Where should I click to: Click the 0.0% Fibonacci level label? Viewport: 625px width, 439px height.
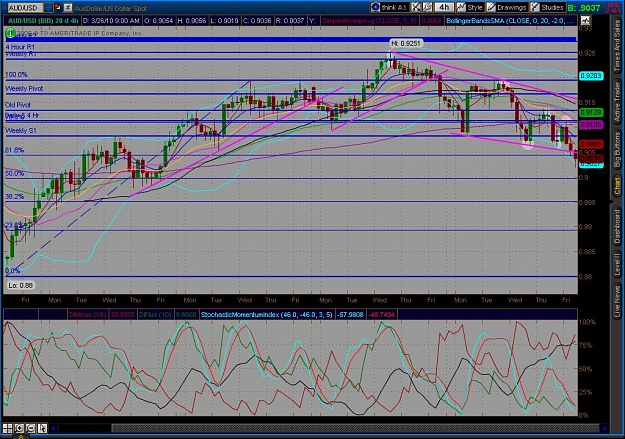coord(12,271)
